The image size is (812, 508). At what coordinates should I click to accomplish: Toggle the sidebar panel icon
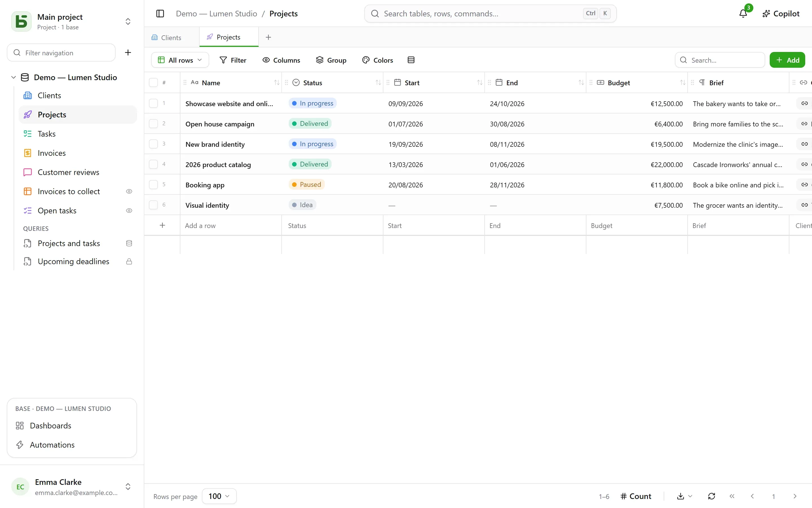tap(160, 14)
